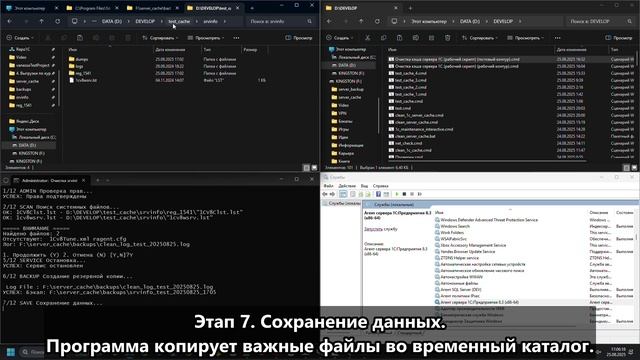Open the Sort dropdown in DEVELOP Explorer
640x360 pixels.
tap(480, 38)
